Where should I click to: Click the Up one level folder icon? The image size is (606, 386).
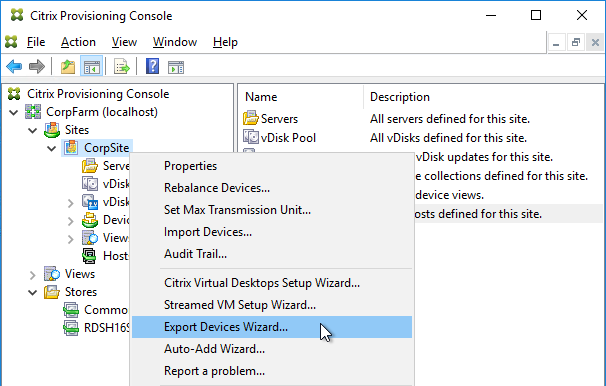tap(68, 67)
